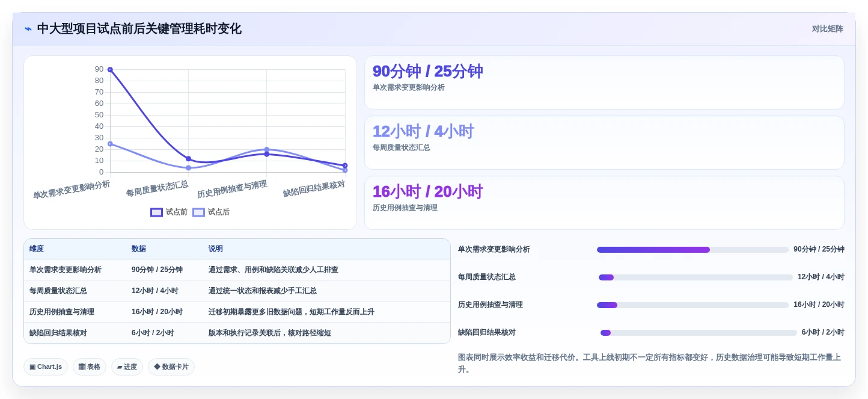Click progress value label 6小时 / 2小时
This screenshot has height=399, width=868.
click(x=823, y=332)
